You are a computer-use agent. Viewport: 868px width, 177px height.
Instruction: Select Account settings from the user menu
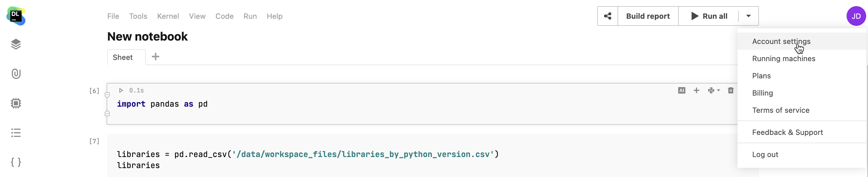(x=781, y=41)
